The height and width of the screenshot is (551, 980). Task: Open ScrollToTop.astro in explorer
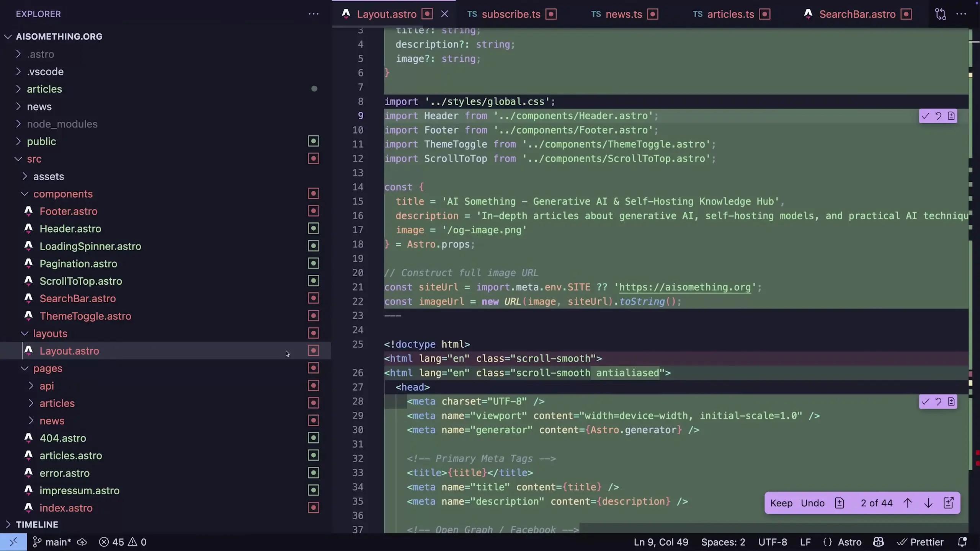(x=165, y=281)
